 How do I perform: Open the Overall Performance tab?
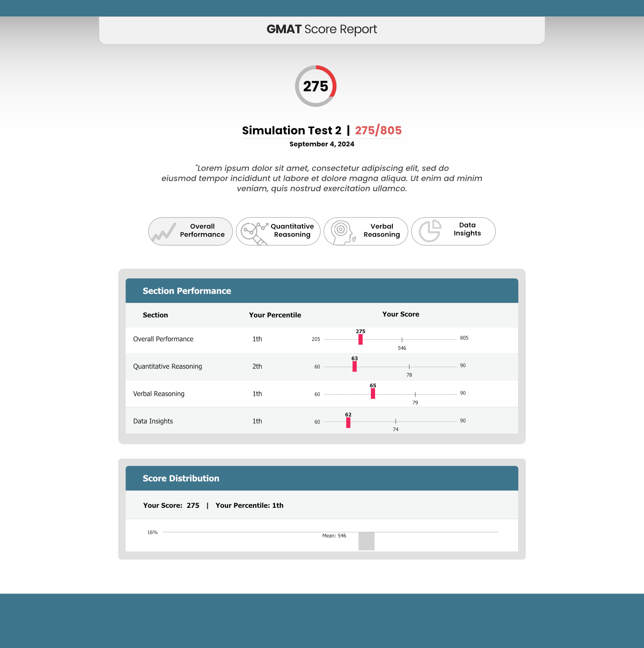[x=190, y=231]
